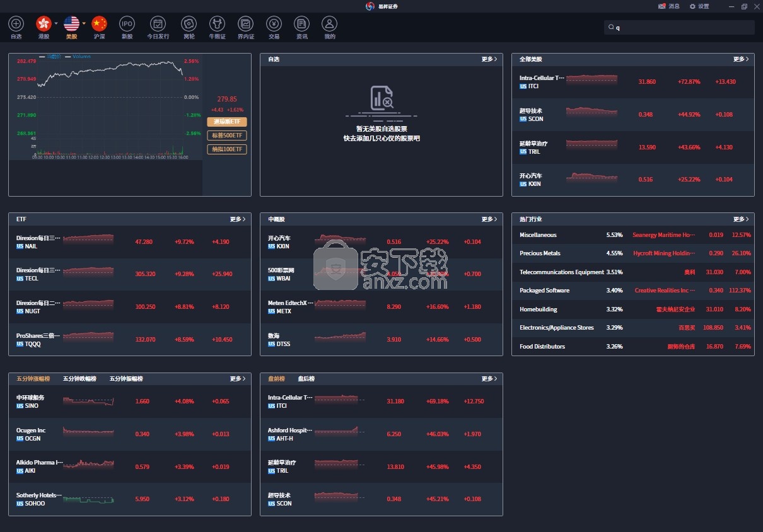Open the 数海 DTSS row
This screenshot has height=532, width=763.
click(381, 340)
